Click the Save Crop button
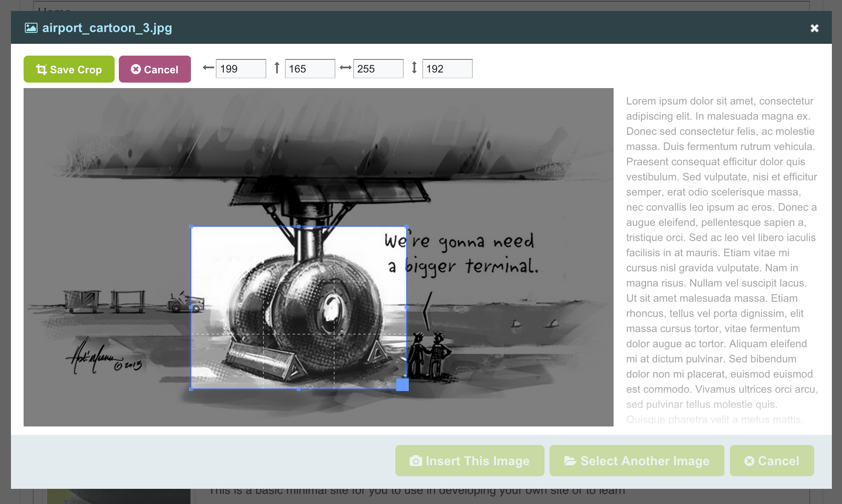 69,69
